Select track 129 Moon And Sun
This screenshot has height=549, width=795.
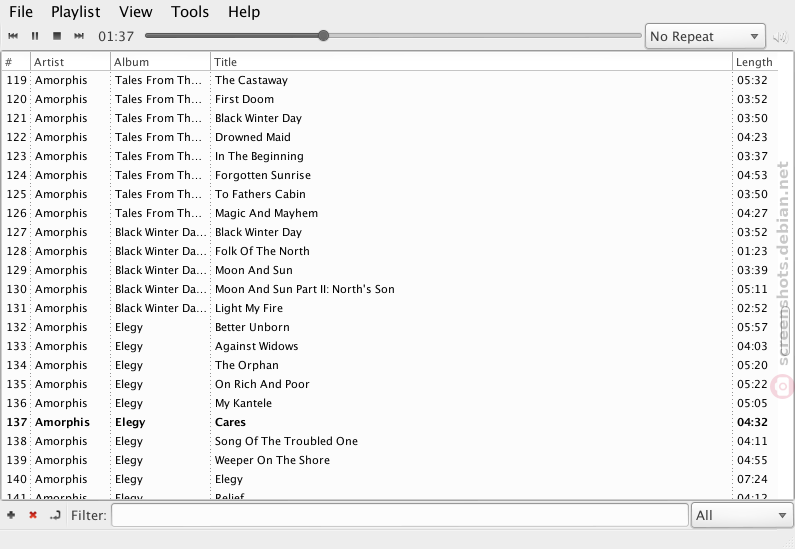tap(389, 270)
